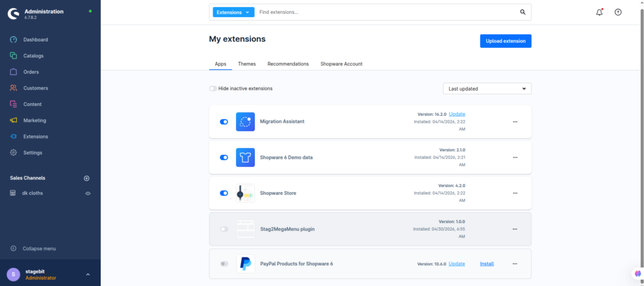Open the Marketing megaphone icon
This screenshot has width=644, height=286.
coord(14,120)
